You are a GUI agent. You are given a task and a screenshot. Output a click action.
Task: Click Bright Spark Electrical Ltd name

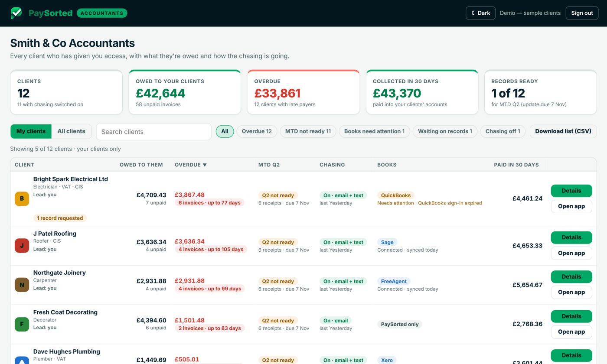71,179
